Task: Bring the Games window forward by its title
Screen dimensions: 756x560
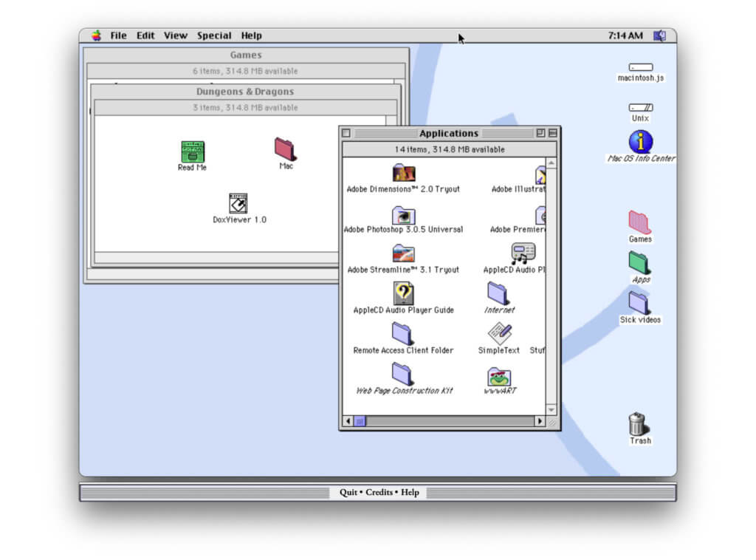Action: (246, 55)
